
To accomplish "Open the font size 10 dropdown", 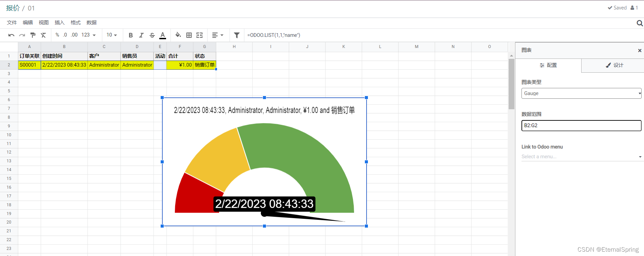I will (x=112, y=35).
